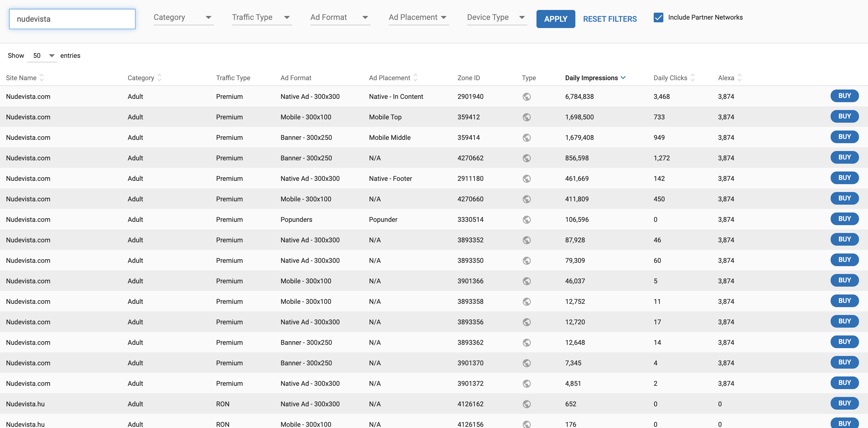Click the globe type icon for zone 359414

point(527,138)
